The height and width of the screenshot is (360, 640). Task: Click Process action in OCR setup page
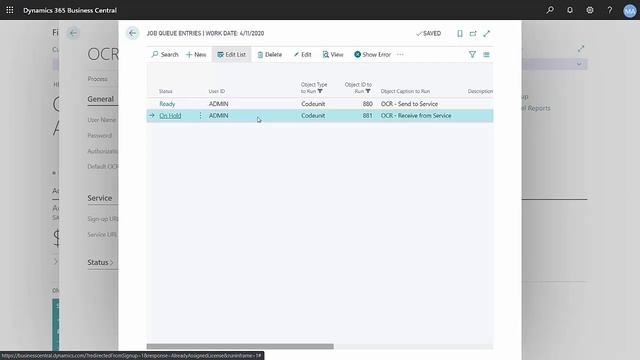coord(98,79)
